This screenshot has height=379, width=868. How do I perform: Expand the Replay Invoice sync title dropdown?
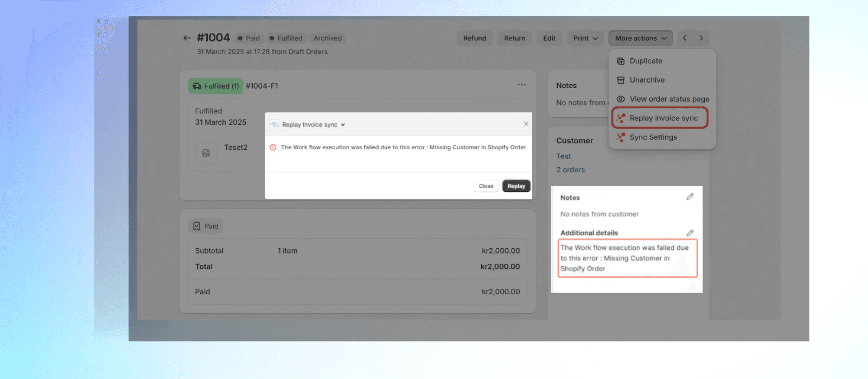(343, 125)
